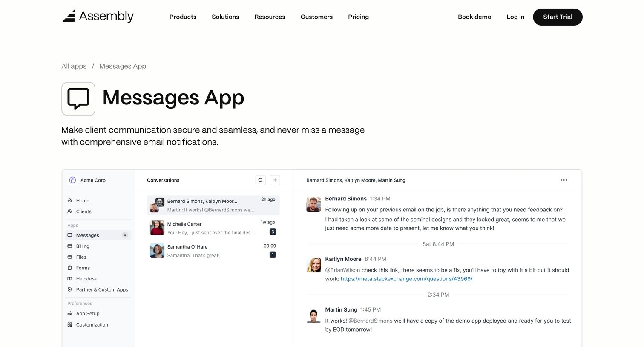Image resolution: width=644 pixels, height=347 pixels.
Task: Select Messages label in sidebar
Action: [x=87, y=235]
